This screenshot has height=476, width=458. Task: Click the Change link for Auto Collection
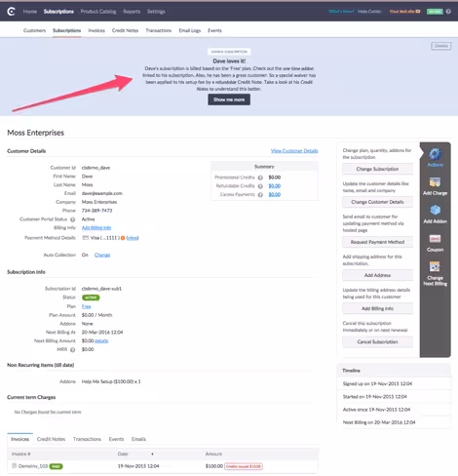click(102, 255)
